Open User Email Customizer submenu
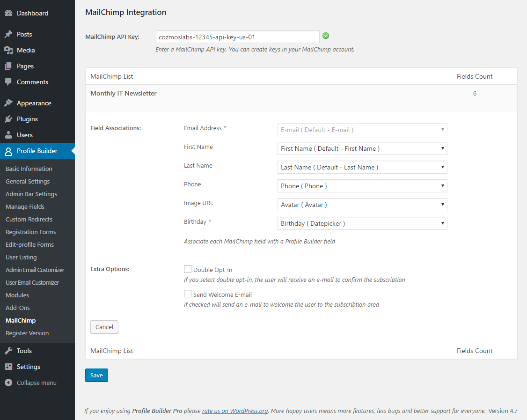527x420 pixels. pyautogui.click(x=32, y=282)
